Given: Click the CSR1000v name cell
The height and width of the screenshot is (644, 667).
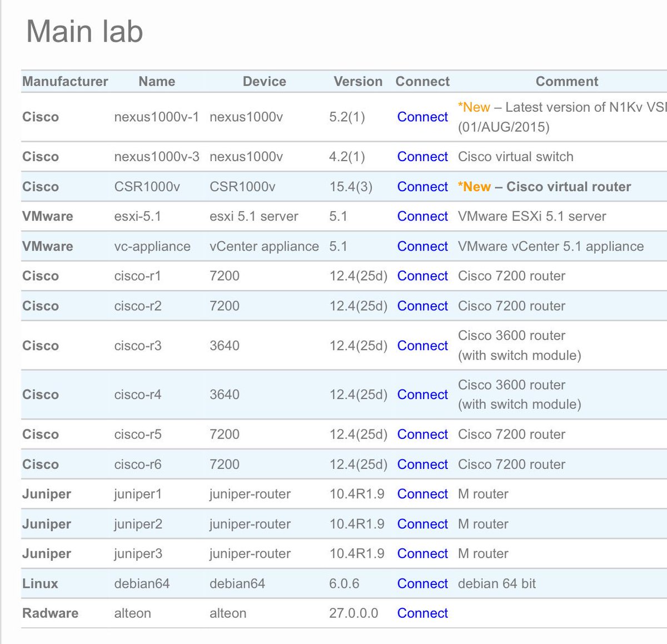Looking at the screenshot, I should click(147, 187).
